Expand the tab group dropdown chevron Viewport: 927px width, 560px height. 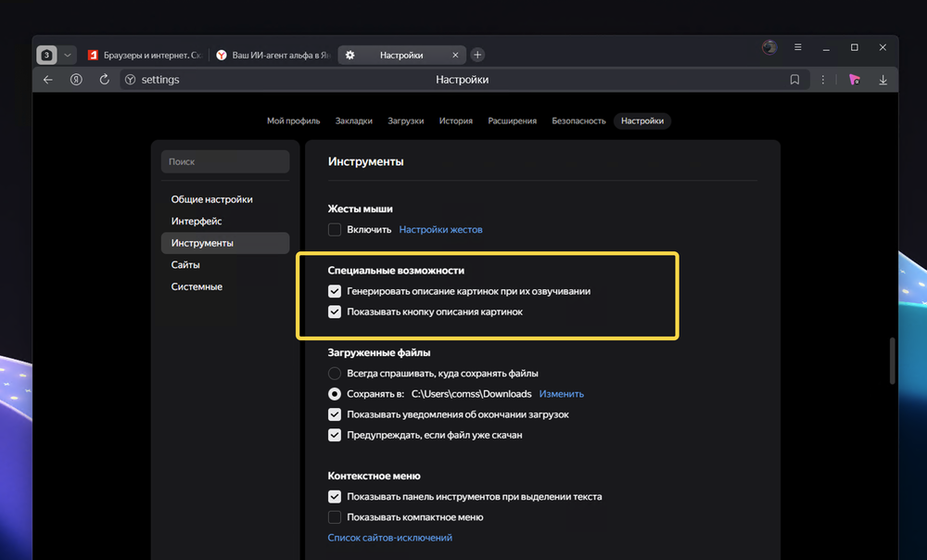[68, 55]
